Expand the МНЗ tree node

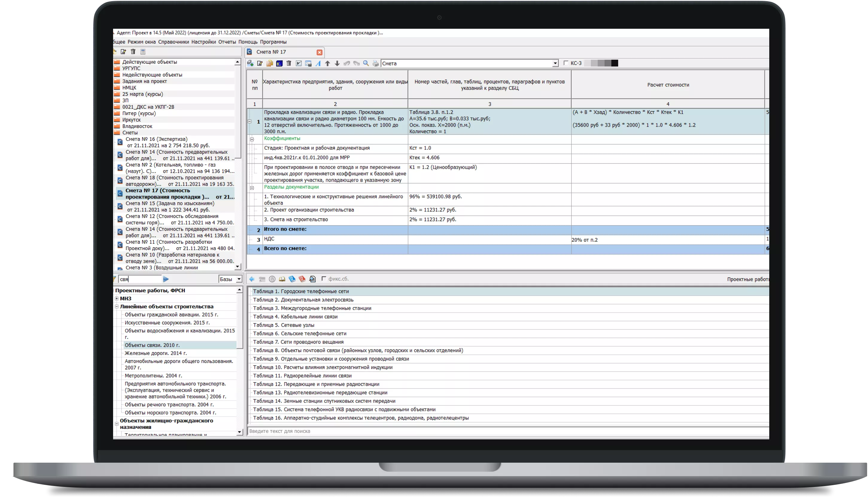point(116,299)
